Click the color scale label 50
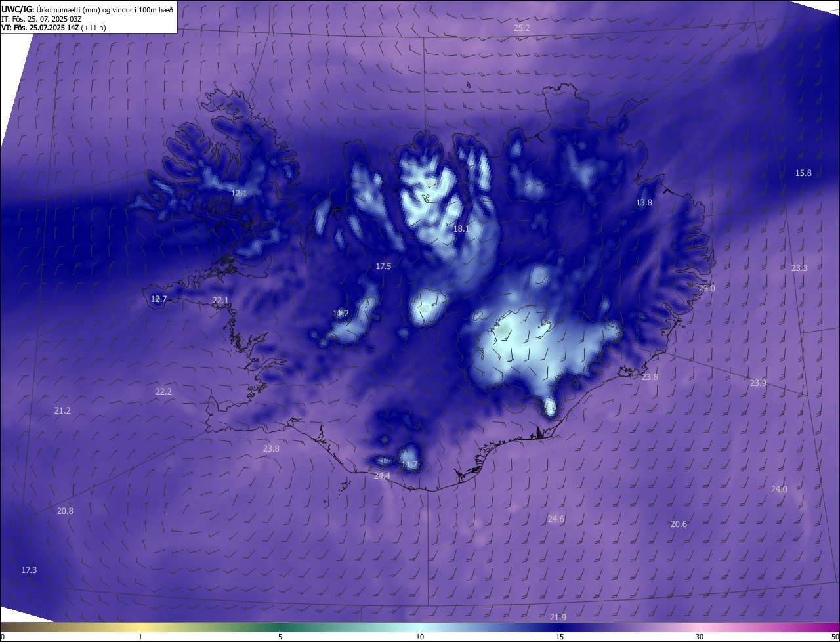840x642 pixels. [x=835, y=637]
